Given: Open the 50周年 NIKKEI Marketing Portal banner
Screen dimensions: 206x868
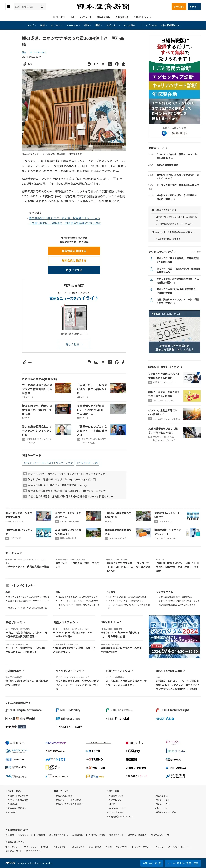Looking at the screenshot, I should pyautogui.click(x=174, y=332).
